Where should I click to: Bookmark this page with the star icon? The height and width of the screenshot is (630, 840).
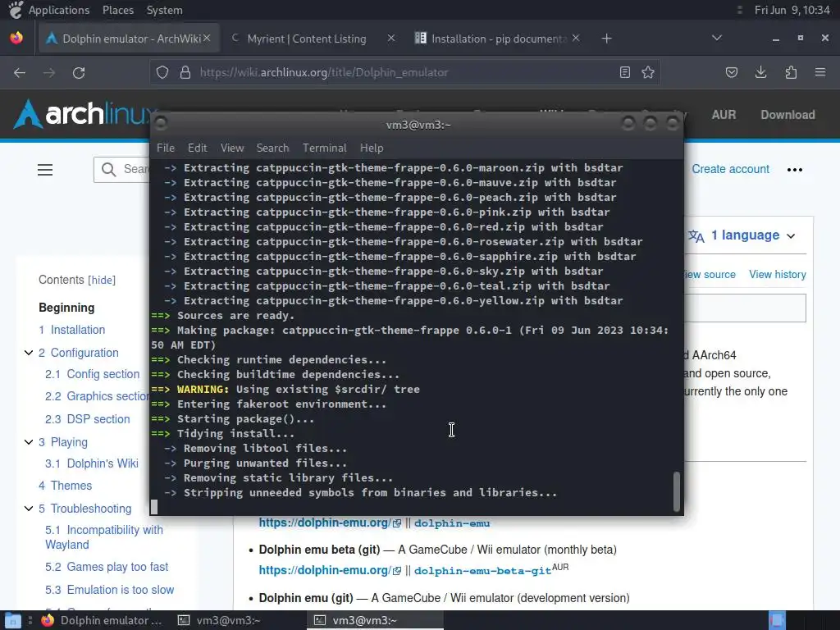coord(648,72)
